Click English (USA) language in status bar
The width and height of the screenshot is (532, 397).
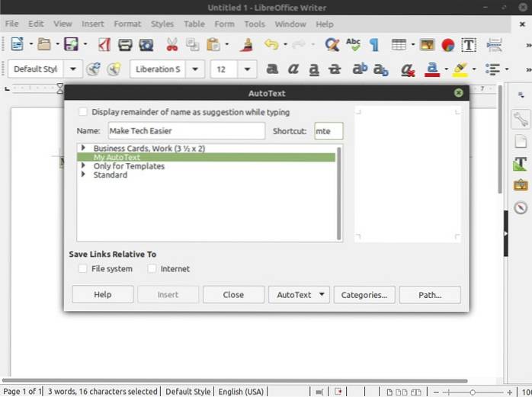(x=241, y=392)
